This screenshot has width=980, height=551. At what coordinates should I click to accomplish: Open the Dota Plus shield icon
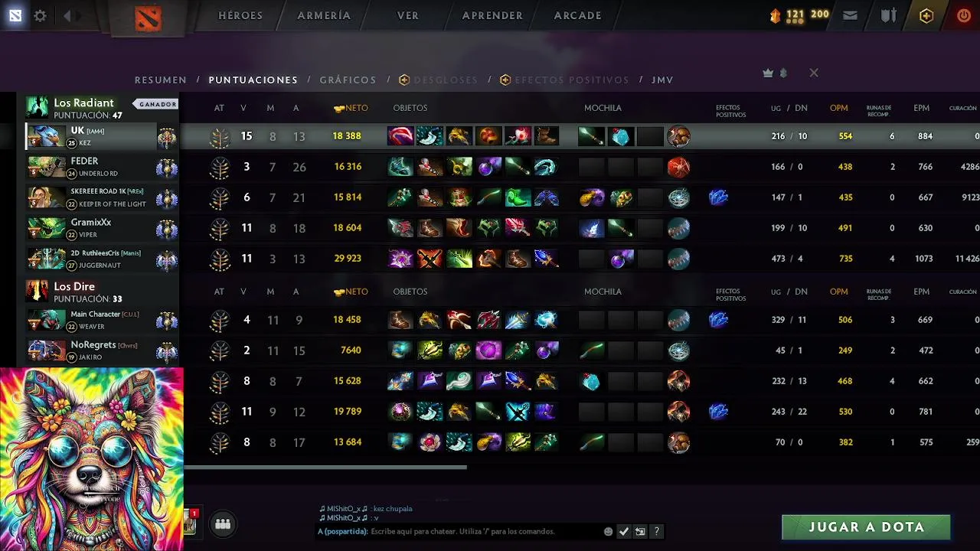[x=926, y=15]
